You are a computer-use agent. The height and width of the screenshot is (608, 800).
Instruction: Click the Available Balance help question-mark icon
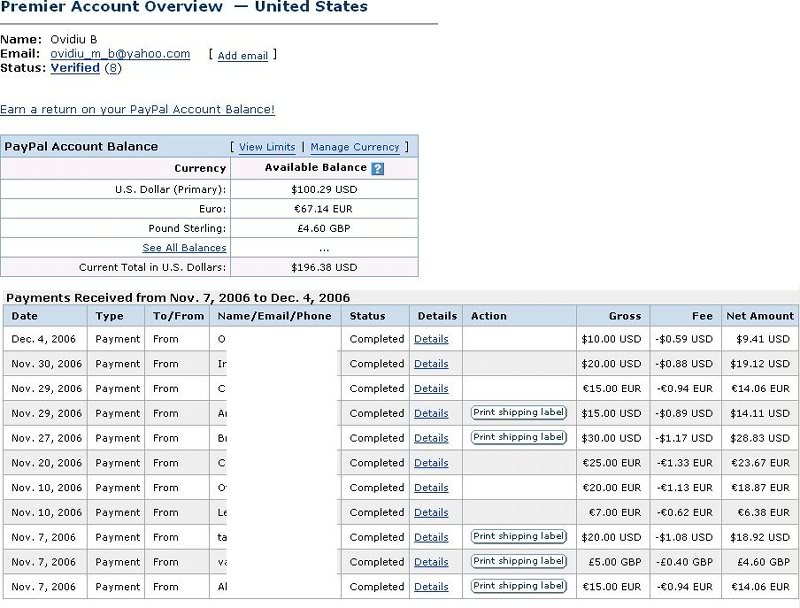pyautogui.click(x=377, y=169)
